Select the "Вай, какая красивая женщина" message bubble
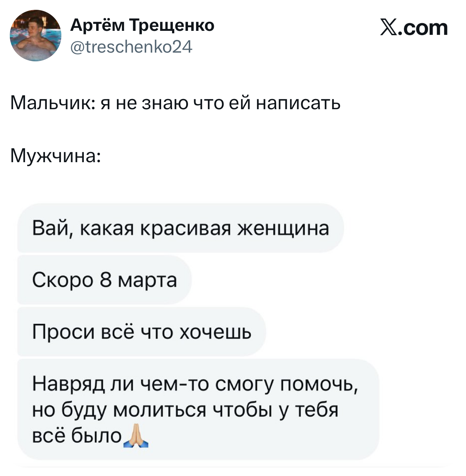466x476 pixels. 180,228
